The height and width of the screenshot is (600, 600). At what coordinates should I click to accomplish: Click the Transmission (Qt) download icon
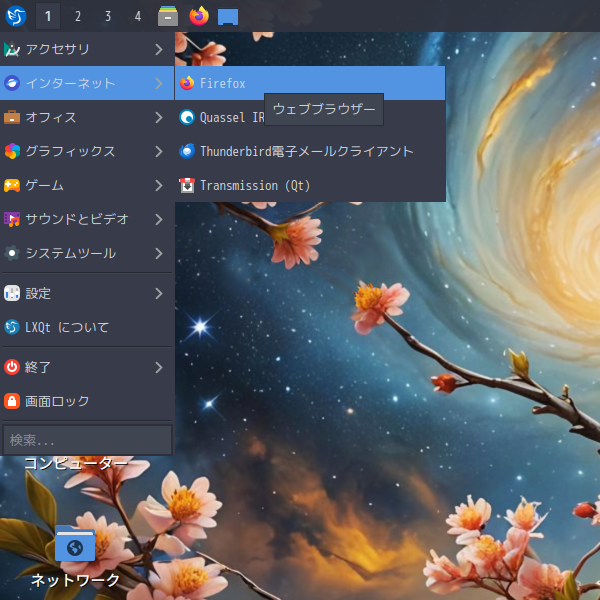187,185
